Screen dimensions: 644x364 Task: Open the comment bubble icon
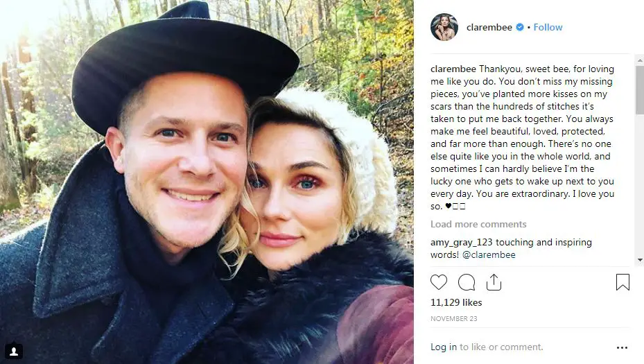point(467,282)
